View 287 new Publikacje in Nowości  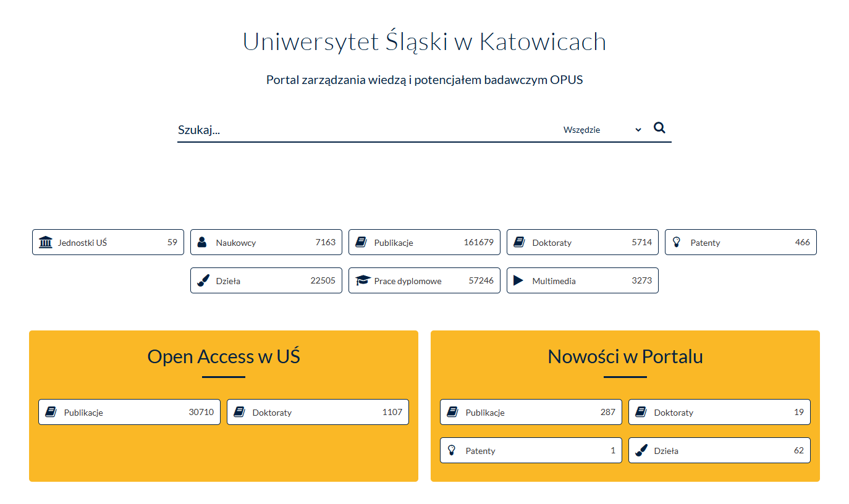(x=531, y=412)
